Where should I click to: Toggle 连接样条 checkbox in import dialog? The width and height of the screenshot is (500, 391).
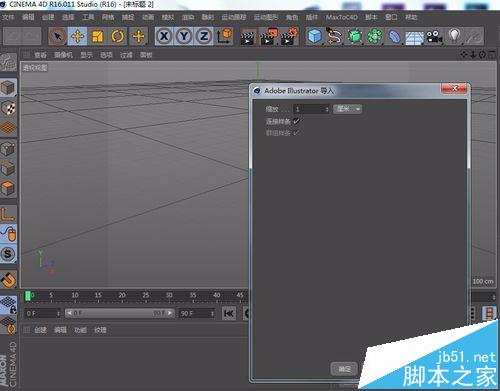coord(296,121)
